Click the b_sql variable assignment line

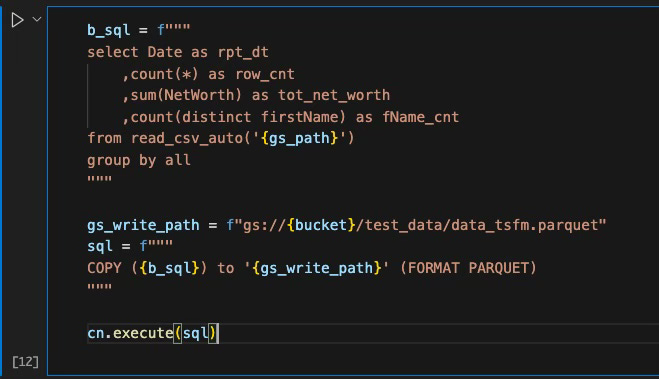(x=139, y=30)
